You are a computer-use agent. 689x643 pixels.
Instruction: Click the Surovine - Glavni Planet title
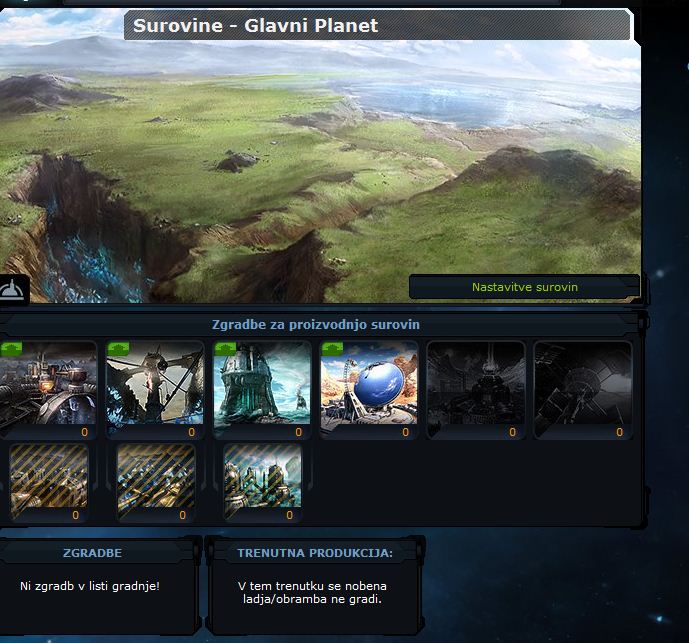(x=256, y=25)
